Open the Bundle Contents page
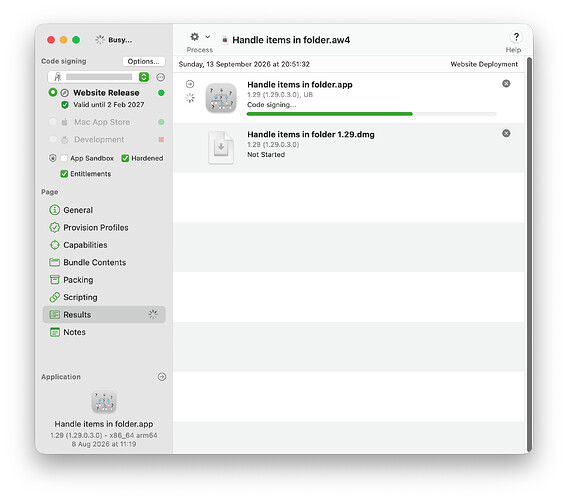567x500 pixels. pyautogui.click(x=104, y=262)
